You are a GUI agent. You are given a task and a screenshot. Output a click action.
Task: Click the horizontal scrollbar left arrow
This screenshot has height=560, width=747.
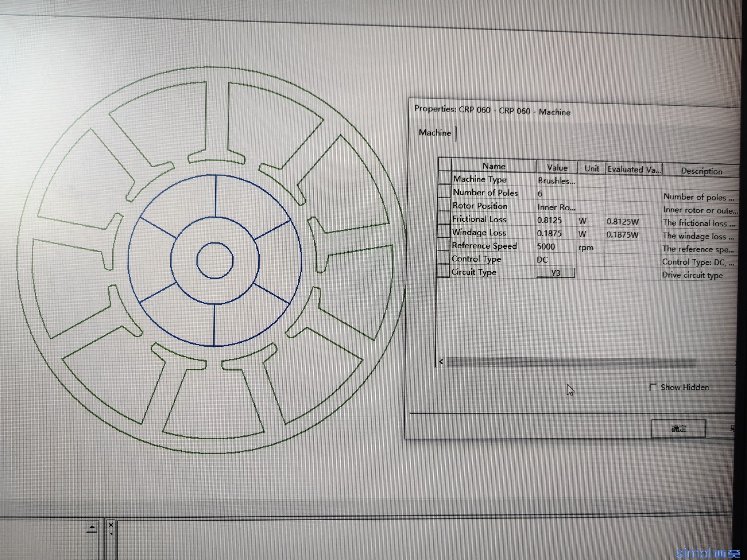pos(441,362)
